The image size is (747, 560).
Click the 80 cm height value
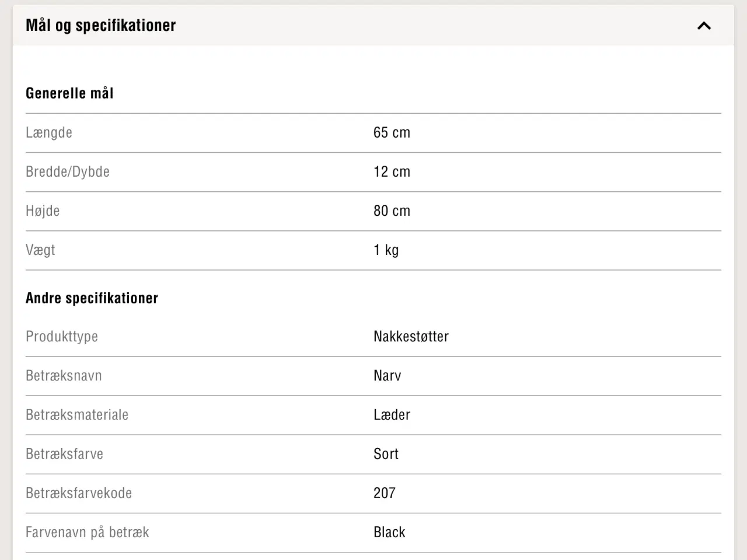(x=392, y=211)
